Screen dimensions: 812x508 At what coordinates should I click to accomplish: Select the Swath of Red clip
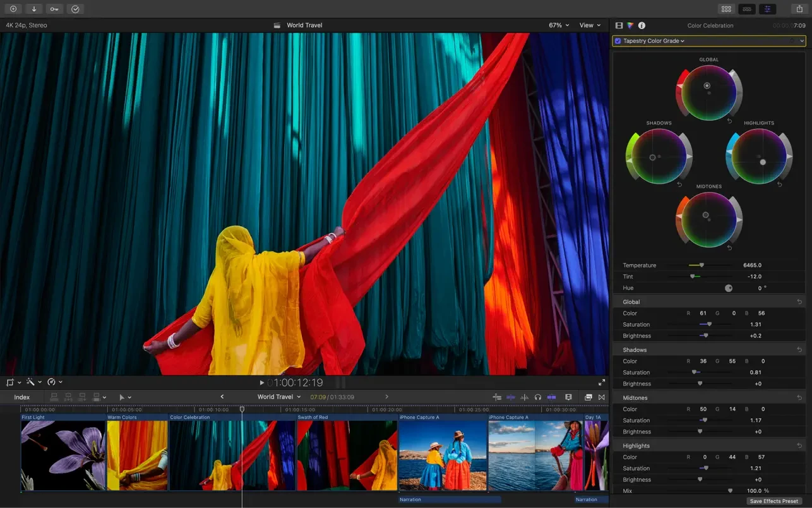point(346,455)
